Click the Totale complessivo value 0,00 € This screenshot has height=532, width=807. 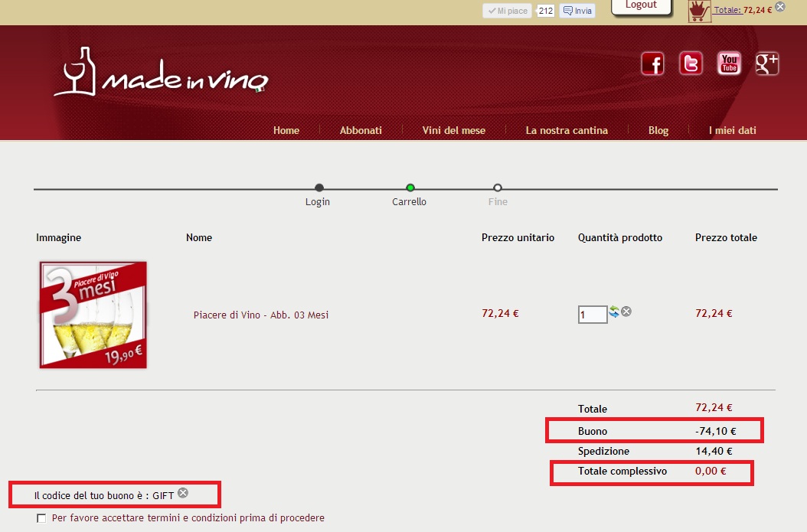click(x=711, y=472)
